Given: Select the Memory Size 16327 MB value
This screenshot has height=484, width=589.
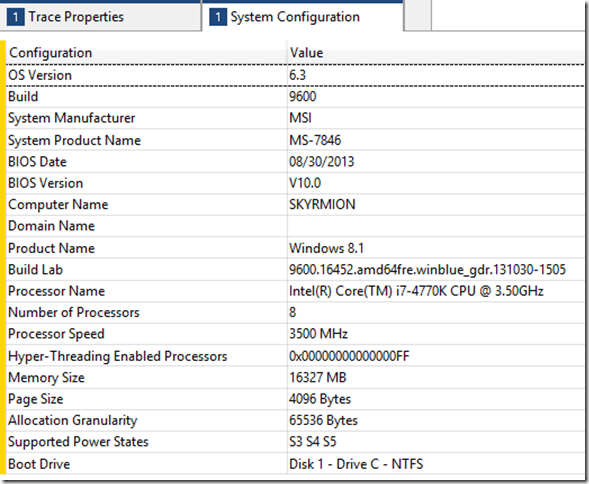Looking at the screenshot, I should (317, 377).
